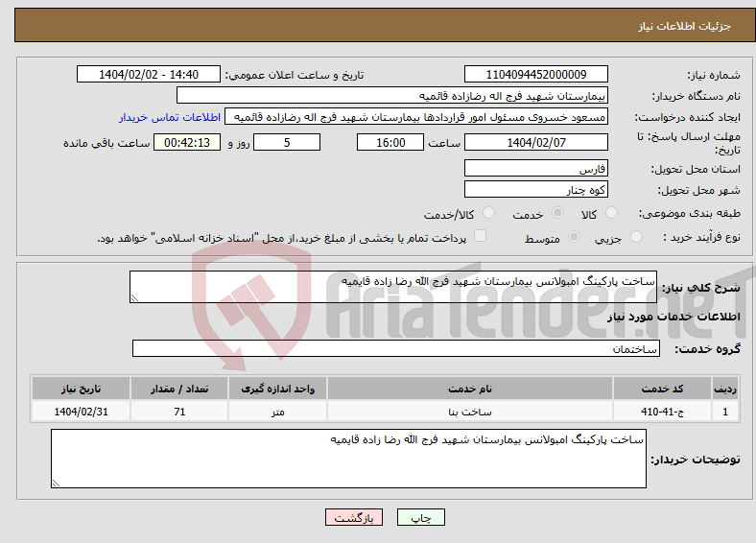Click the تاریخ نیاز column header
The image size is (756, 543).
[81, 389]
